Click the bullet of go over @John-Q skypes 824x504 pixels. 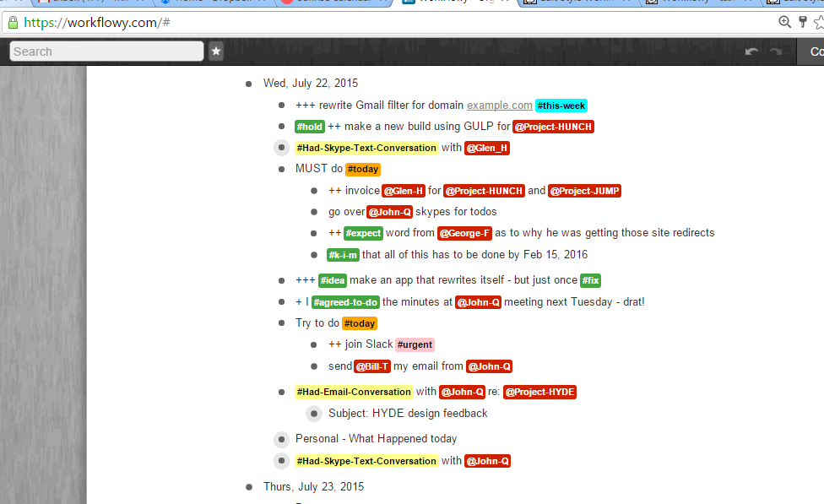pos(314,212)
